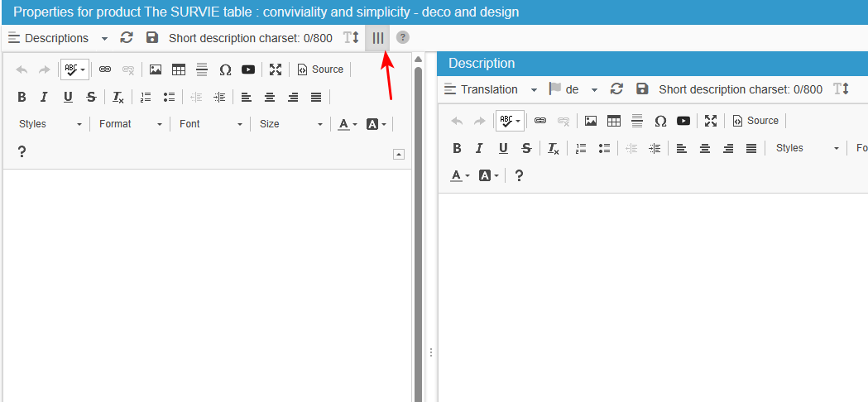Justify text in the right editor
868x402 pixels.
point(751,148)
